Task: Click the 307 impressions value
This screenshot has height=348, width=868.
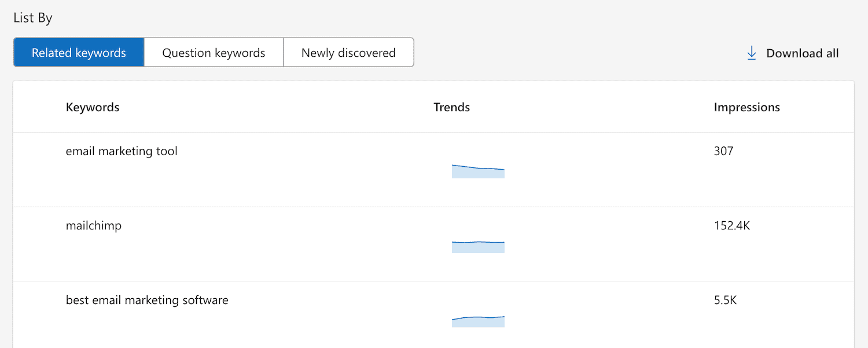Action: coord(723,151)
